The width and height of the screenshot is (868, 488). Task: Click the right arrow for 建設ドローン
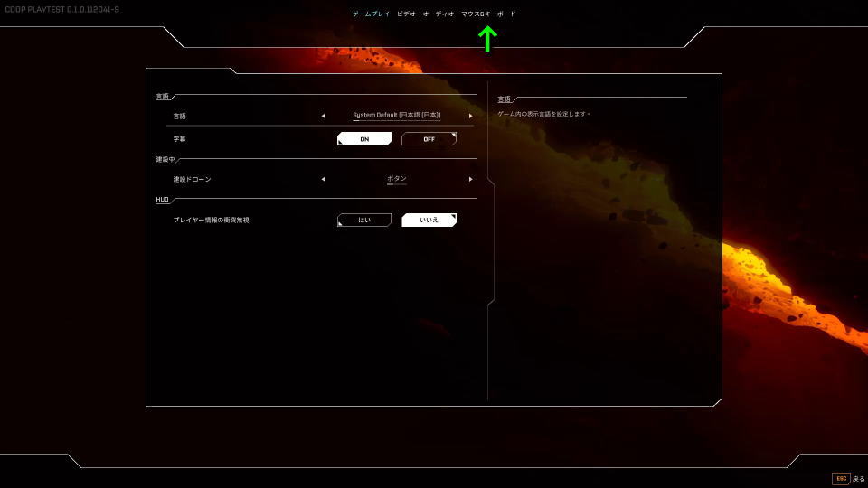coord(470,179)
